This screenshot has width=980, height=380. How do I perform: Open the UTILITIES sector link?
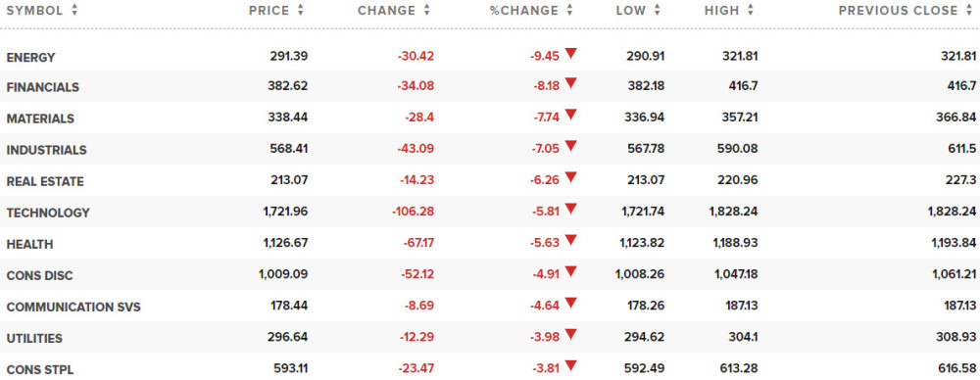(x=34, y=338)
